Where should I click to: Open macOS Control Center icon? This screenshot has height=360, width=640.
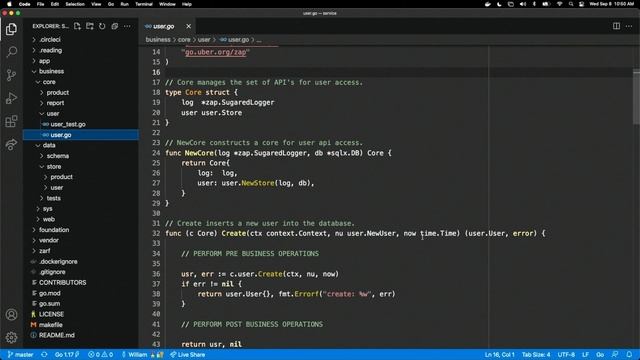[581, 4]
